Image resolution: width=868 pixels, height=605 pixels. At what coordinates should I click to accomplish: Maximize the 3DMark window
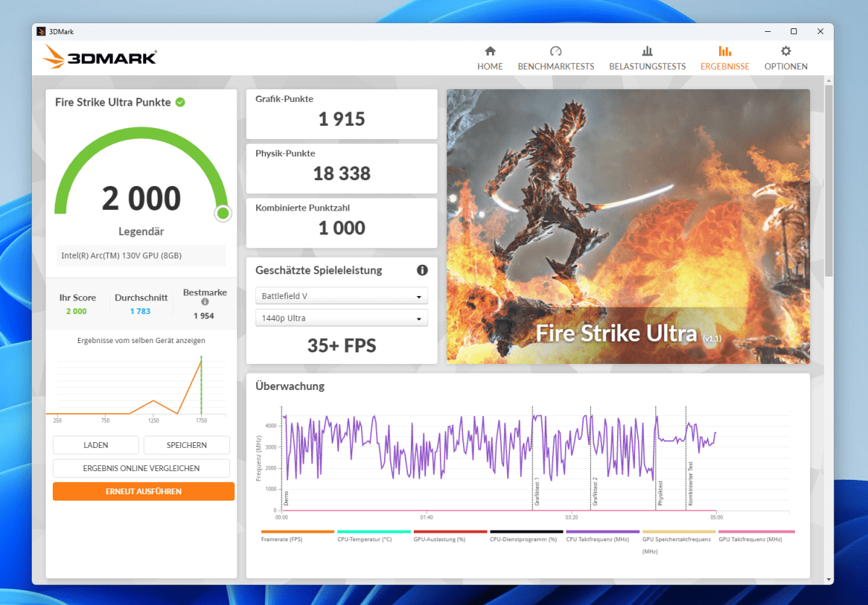click(793, 31)
